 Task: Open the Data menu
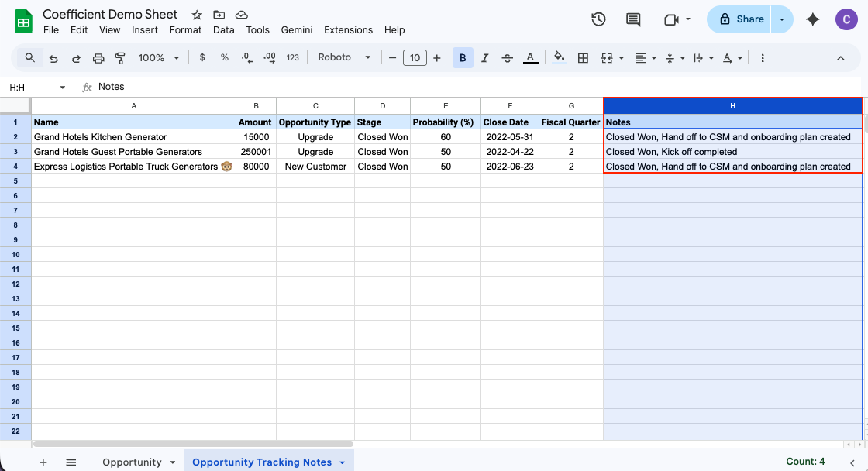(223, 29)
